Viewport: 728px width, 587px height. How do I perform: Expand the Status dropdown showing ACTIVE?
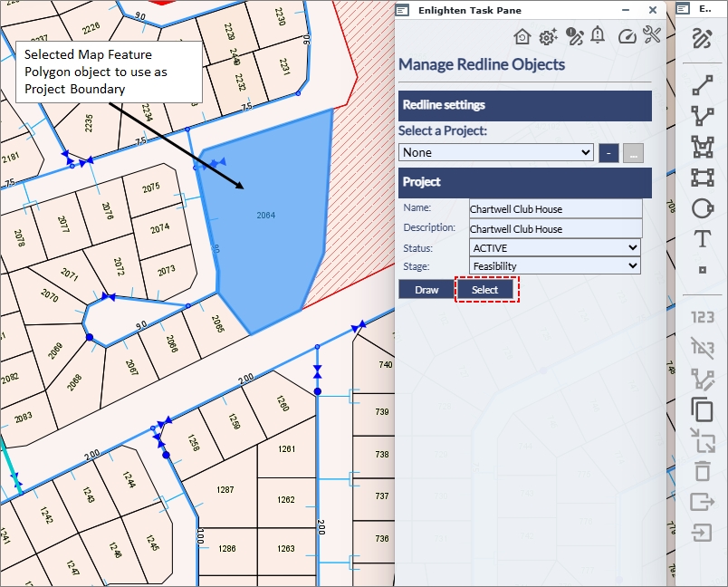pyautogui.click(x=554, y=247)
